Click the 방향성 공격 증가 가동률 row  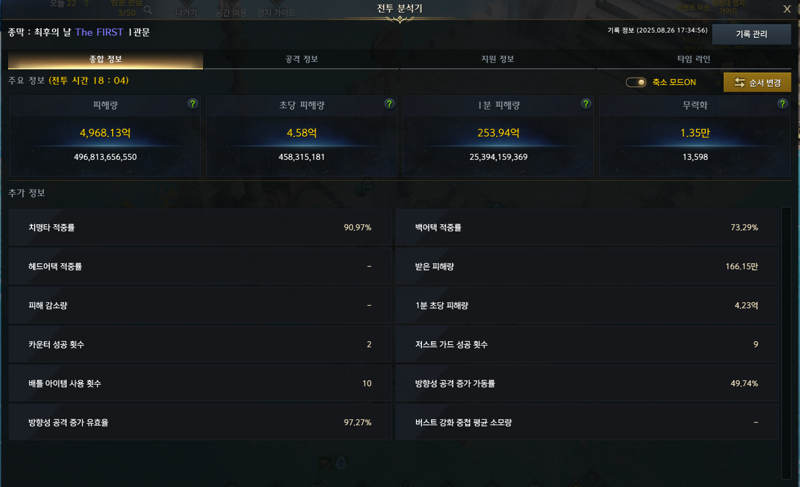tap(587, 383)
